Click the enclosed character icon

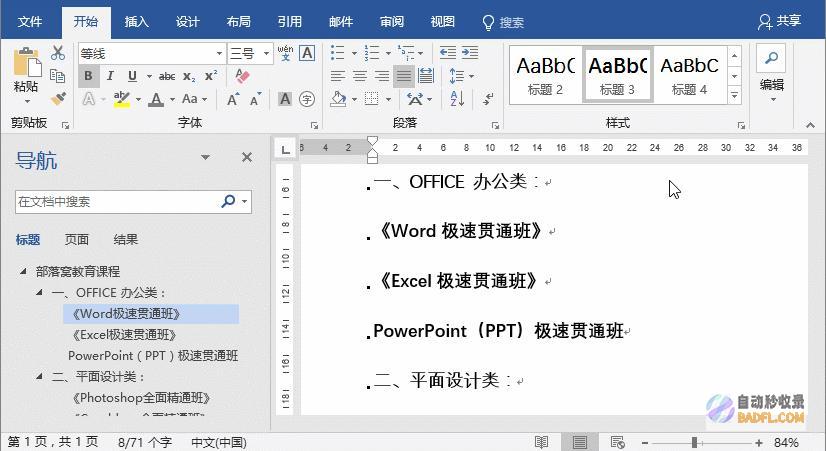307,99
